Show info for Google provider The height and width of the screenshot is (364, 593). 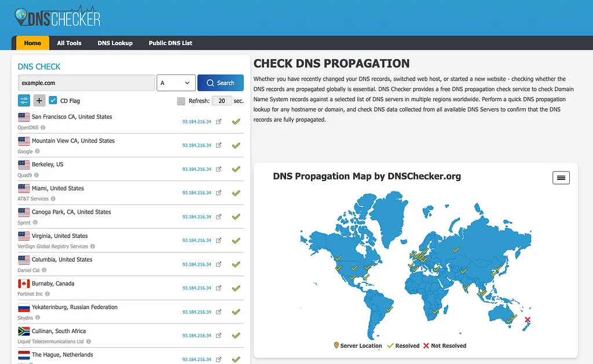[x=37, y=151]
